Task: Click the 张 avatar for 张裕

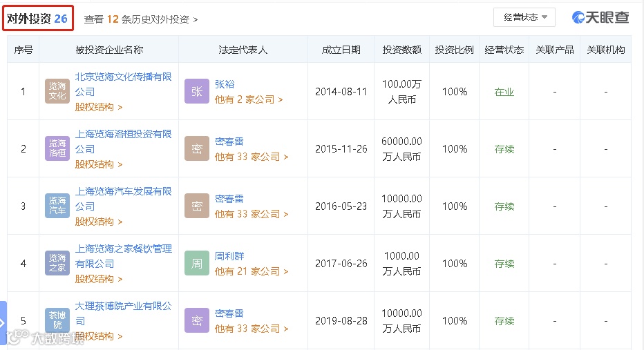Action: point(197,91)
